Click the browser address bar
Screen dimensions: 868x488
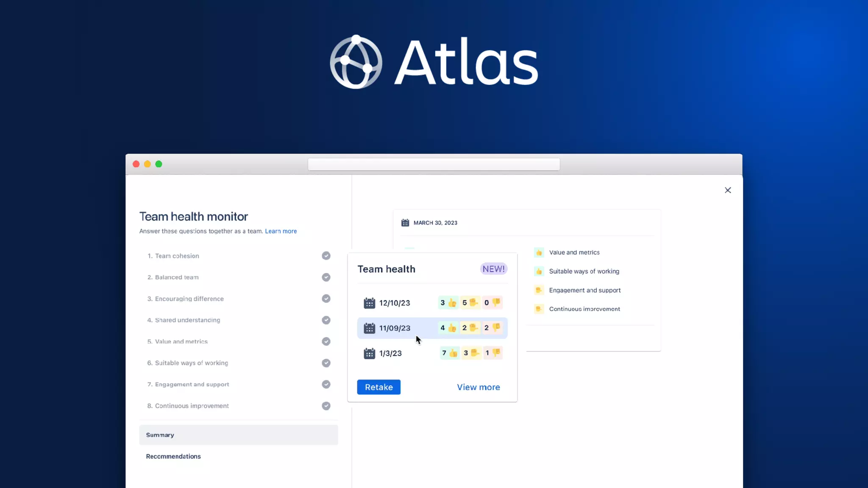click(x=434, y=164)
